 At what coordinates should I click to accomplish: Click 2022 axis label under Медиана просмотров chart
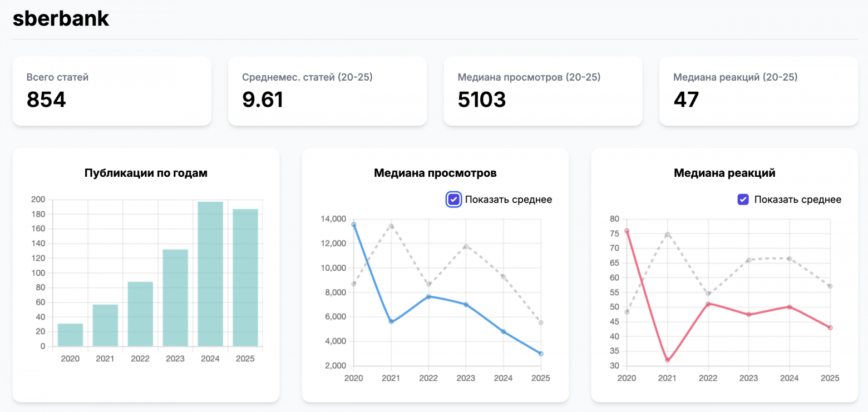428,378
